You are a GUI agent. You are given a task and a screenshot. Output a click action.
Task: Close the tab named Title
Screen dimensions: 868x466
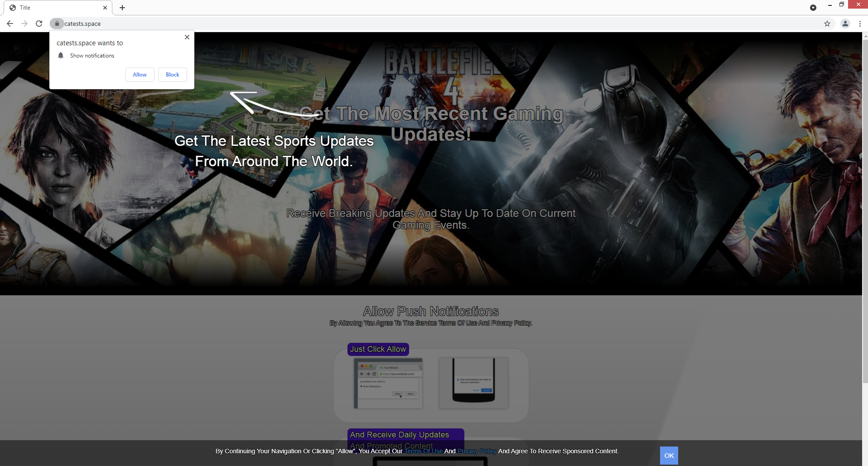click(x=105, y=8)
